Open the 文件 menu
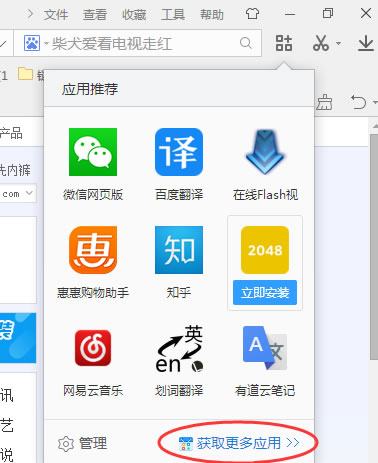The image size is (378, 463). [x=56, y=15]
